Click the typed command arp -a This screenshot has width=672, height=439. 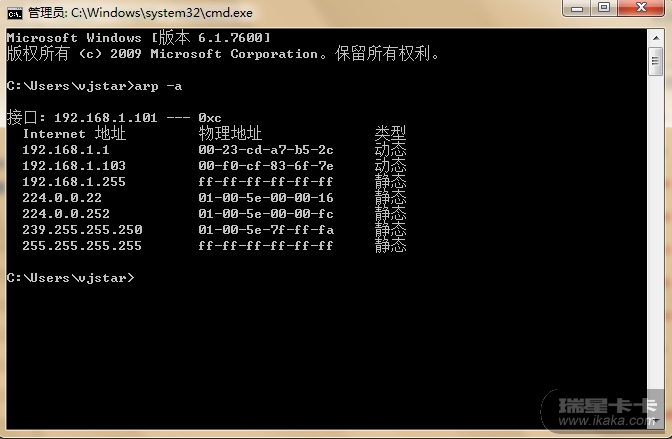[158, 86]
